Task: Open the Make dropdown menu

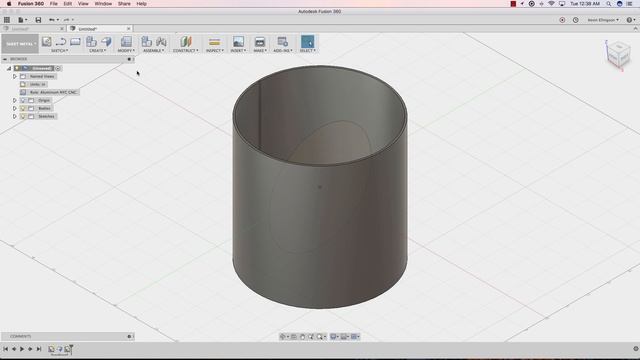Action: [260, 51]
